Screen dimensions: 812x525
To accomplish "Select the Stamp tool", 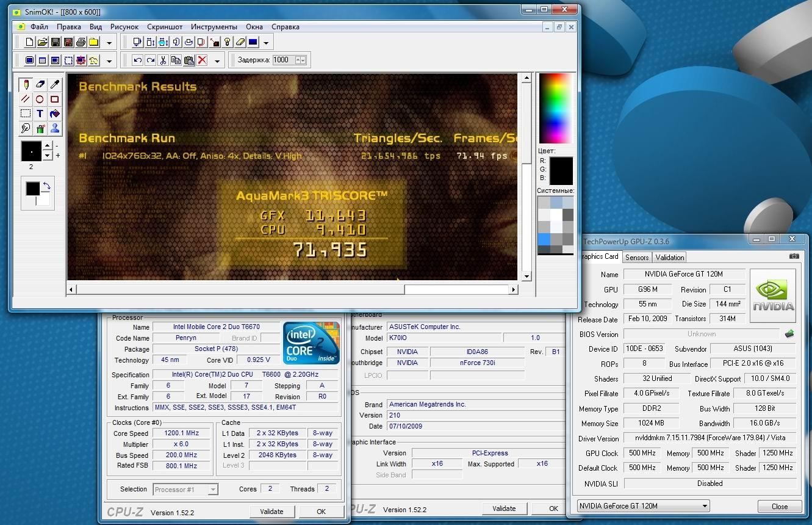I will click(x=54, y=128).
